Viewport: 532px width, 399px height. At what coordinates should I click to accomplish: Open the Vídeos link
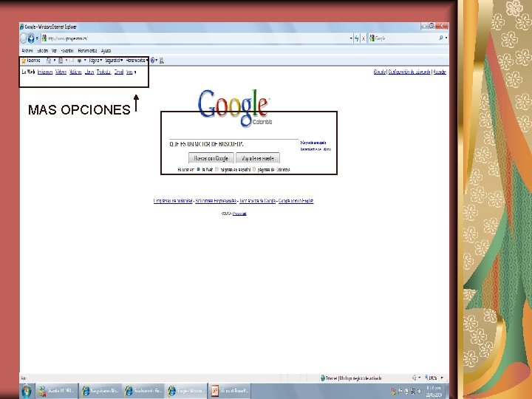[61, 72]
